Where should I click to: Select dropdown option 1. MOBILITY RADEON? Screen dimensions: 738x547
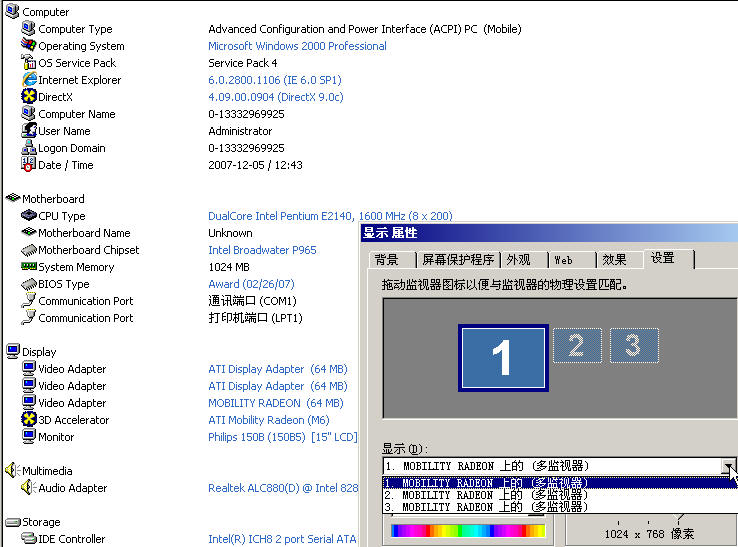(x=560, y=483)
